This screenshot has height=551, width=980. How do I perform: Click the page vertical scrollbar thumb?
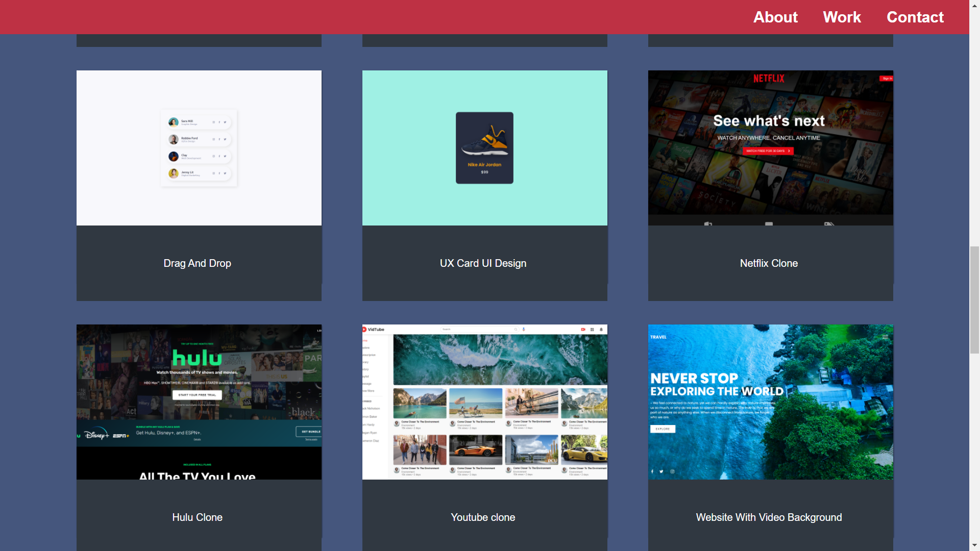[974, 300]
